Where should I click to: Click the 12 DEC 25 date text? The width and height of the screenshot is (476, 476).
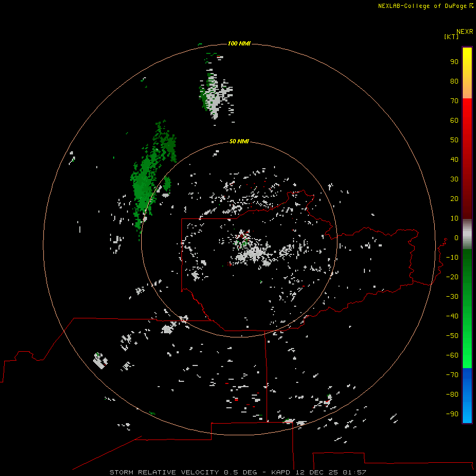(x=317, y=472)
